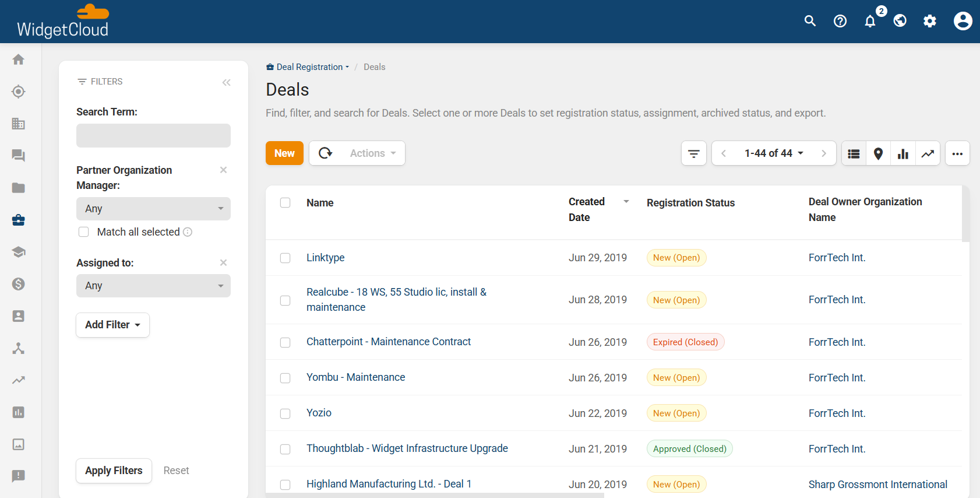Switch to map view
This screenshot has height=498, width=980.
878,154
